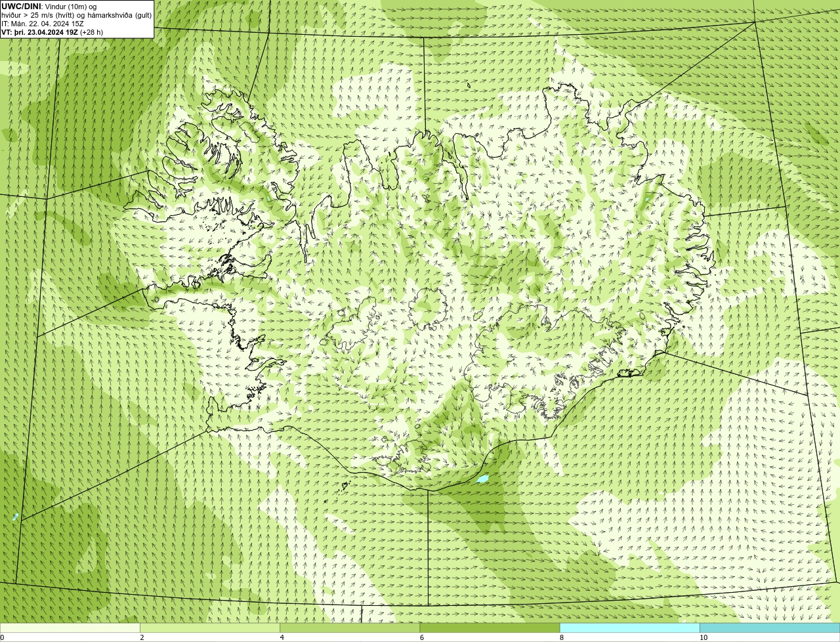Click the 6–8 m/s dark green legend color

[x=490, y=628]
